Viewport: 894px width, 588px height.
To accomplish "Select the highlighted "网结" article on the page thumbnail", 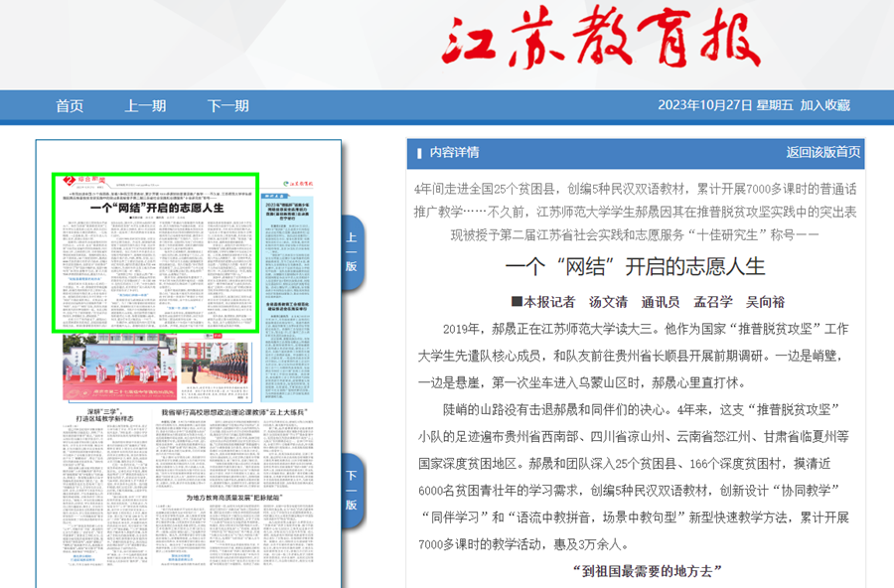I will 155,253.
